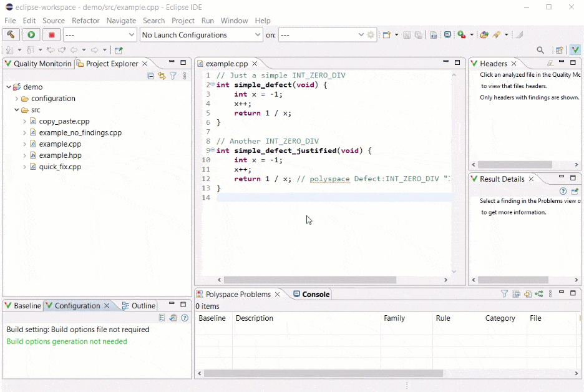584x392 pixels.
Task: Toggle Link with Editor in Project Explorer
Action: coord(162,76)
